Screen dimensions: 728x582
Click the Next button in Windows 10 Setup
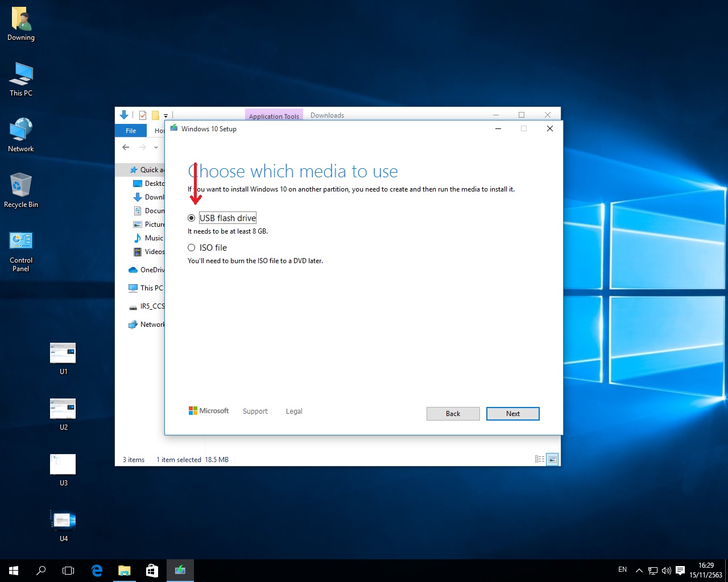(512, 414)
